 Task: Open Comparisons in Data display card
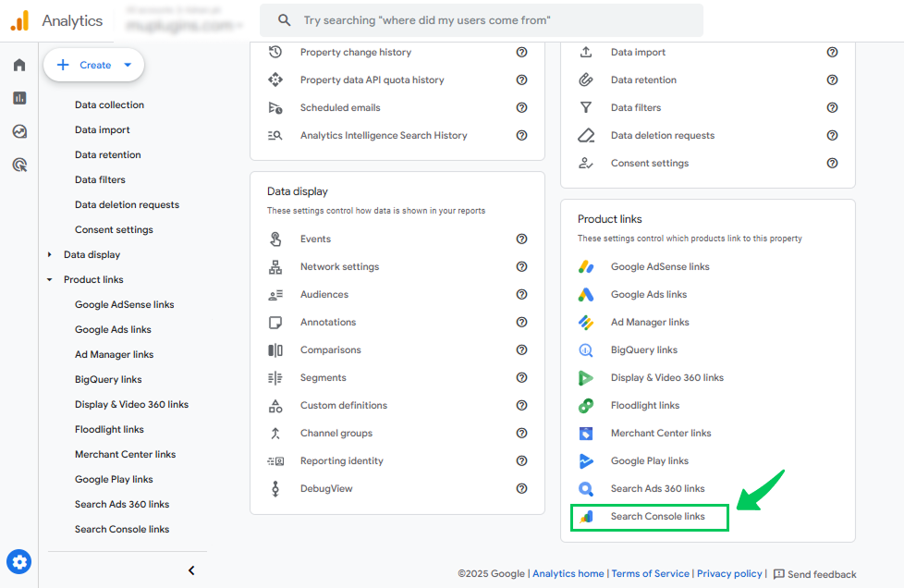(330, 349)
